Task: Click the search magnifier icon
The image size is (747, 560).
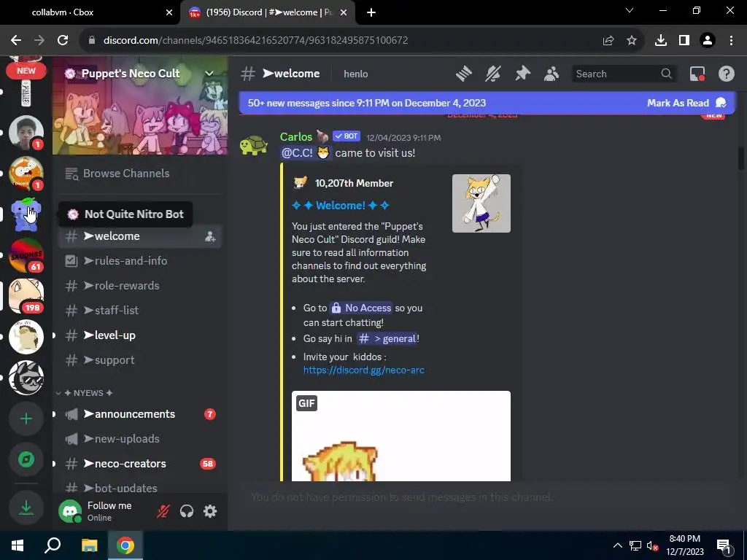Action: [666, 74]
